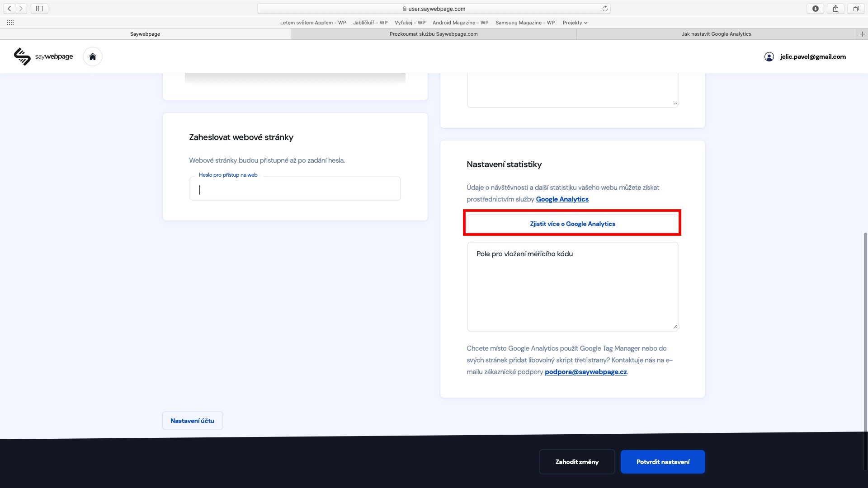Switch to Prozkoumat službu Saywebpage.com tab
868x488 pixels.
(x=434, y=34)
